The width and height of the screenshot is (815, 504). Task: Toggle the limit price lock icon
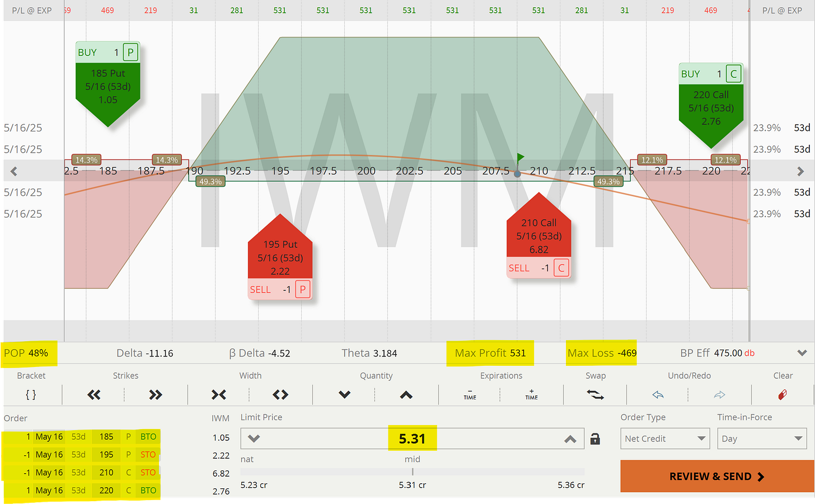coord(595,439)
